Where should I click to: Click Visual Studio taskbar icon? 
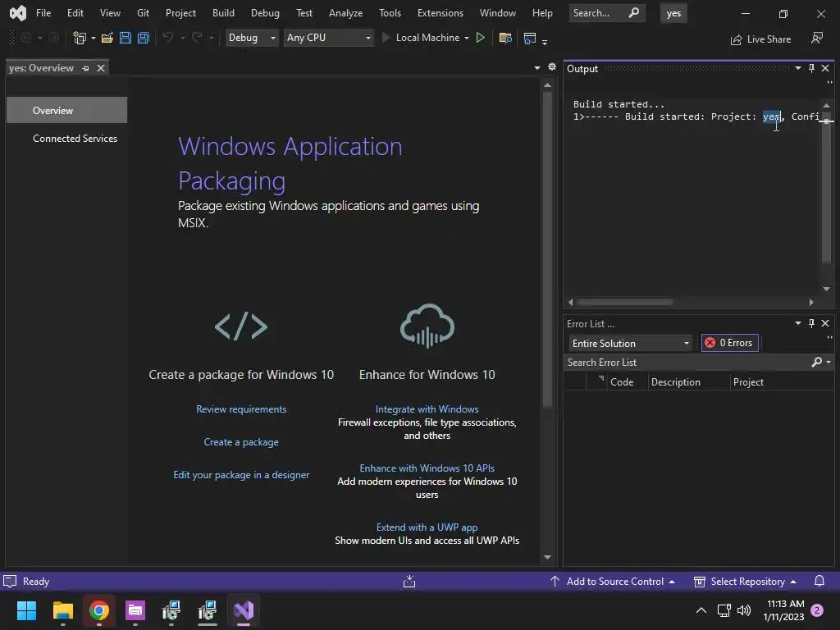(244, 610)
